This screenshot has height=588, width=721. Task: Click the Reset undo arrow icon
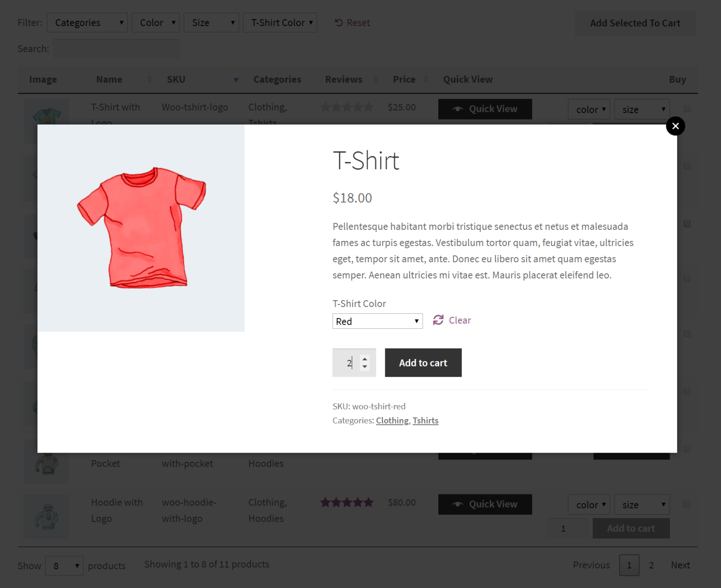[339, 22]
